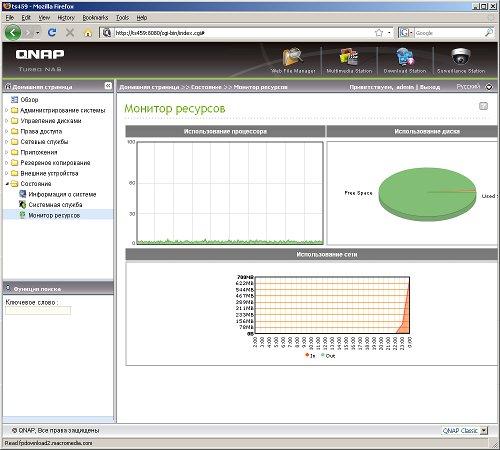This screenshot has height=450, width=500.
Task: Click the Firefox reload button
Action: (x=52, y=32)
